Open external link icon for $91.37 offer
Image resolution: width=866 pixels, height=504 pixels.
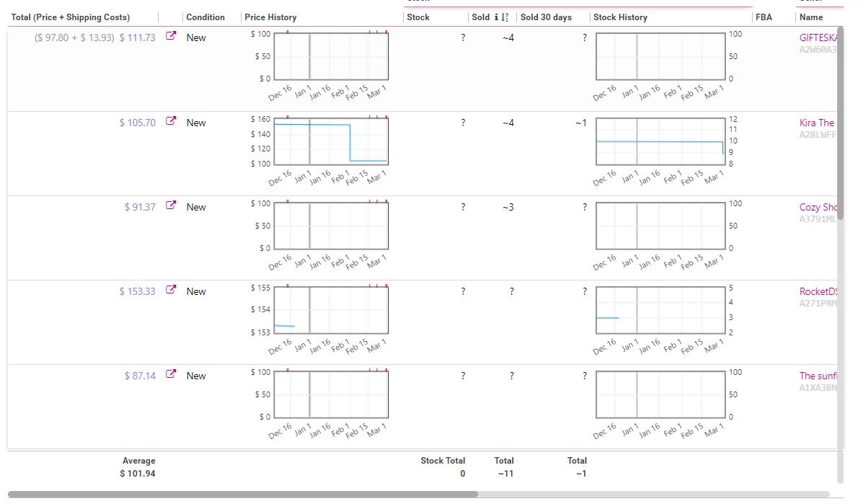pyautogui.click(x=171, y=205)
